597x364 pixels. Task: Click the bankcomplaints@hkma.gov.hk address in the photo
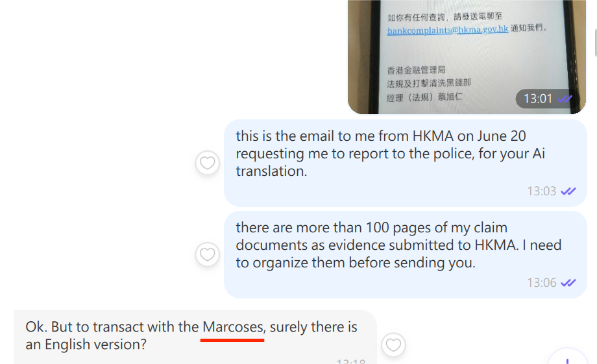coord(448,30)
